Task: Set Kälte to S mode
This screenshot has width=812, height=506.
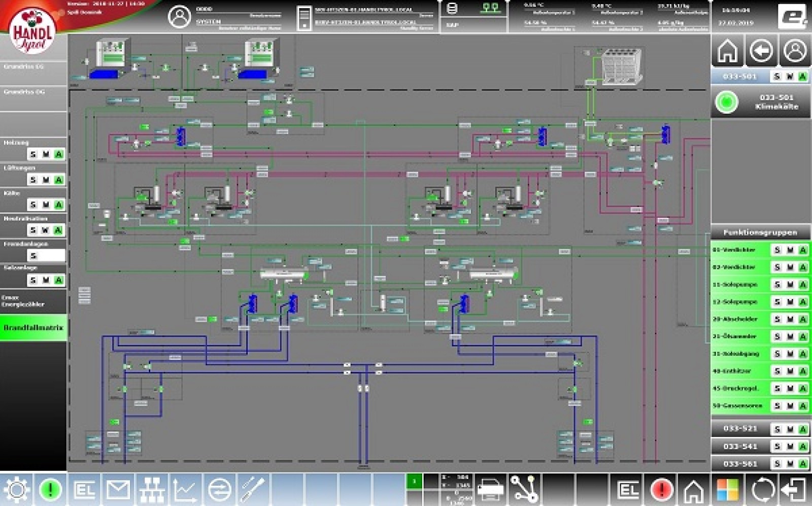Action: (33, 205)
